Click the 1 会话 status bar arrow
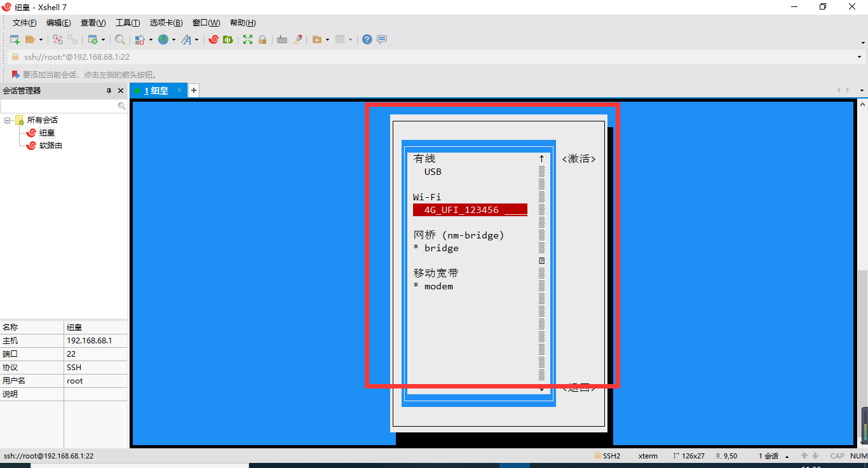 click(787, 457)
